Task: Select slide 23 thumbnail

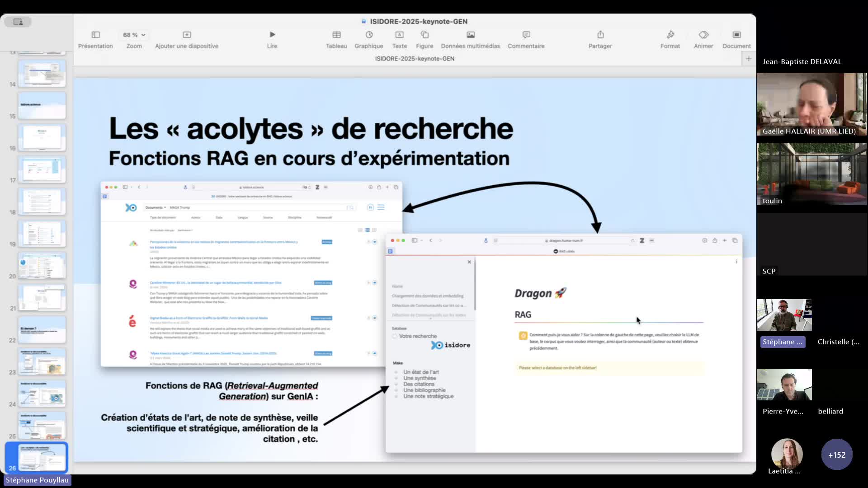Action: (42, 362)
